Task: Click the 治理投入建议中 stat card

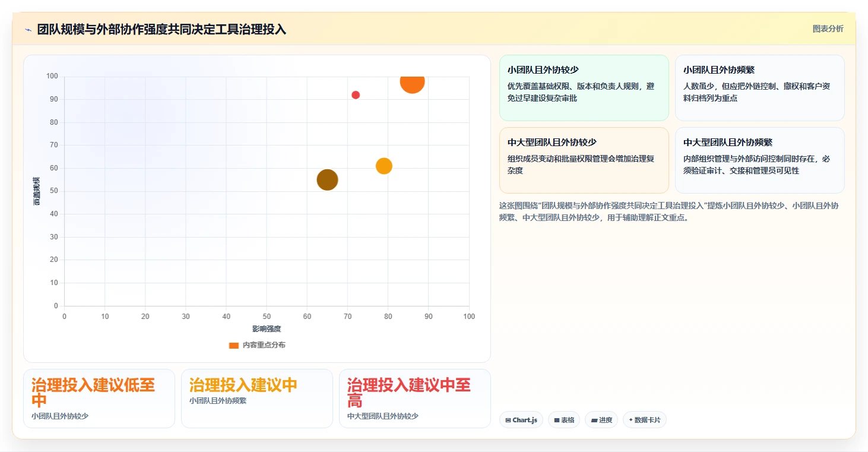Action: point(257,399)
